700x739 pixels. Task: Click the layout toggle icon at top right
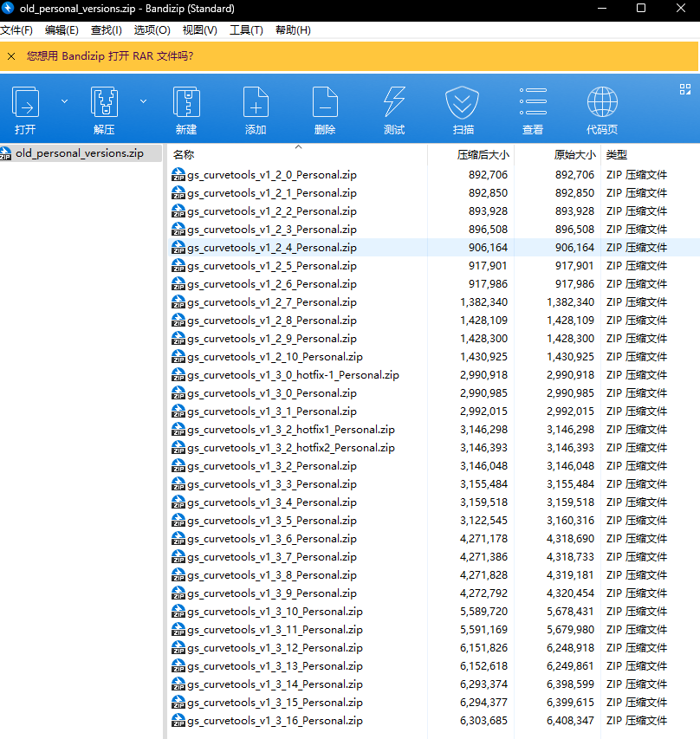coord(684,88)
